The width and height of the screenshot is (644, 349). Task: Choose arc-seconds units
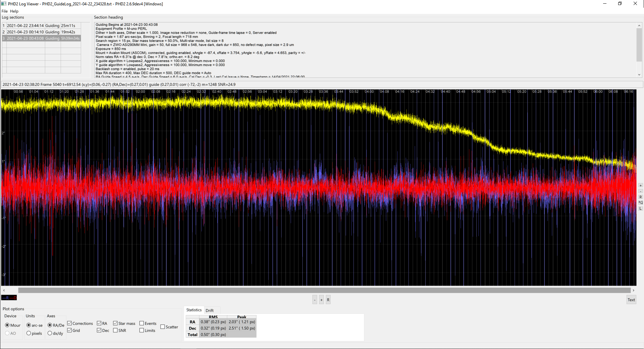[35, 325]
